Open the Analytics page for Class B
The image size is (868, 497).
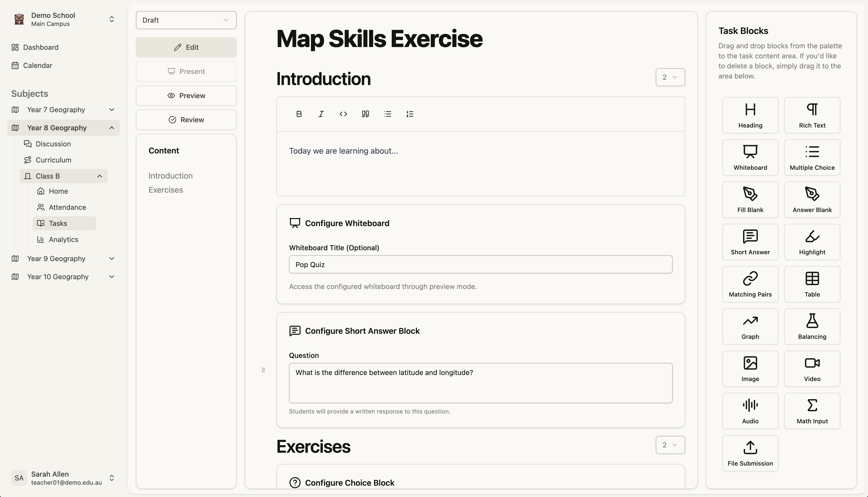click(x=63, y=239)
